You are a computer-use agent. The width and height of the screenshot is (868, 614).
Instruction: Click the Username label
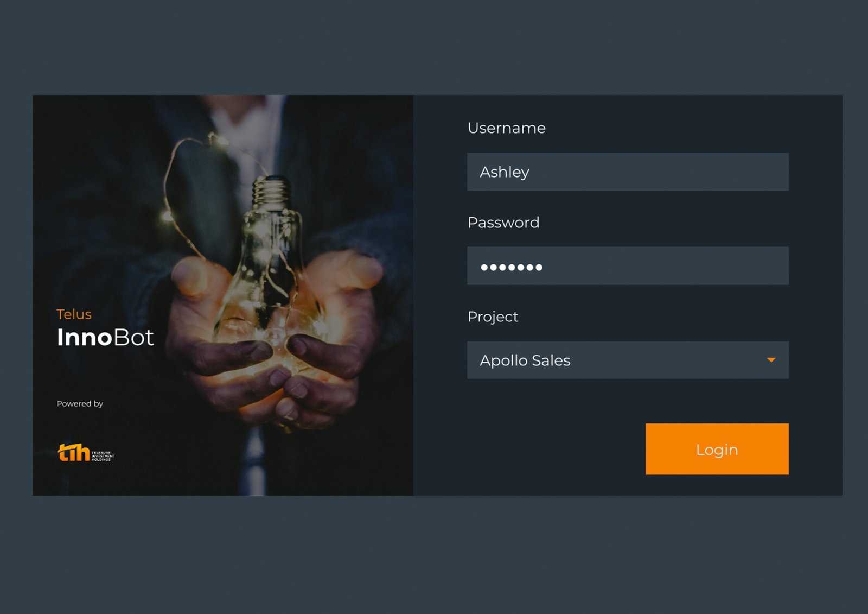506,128
